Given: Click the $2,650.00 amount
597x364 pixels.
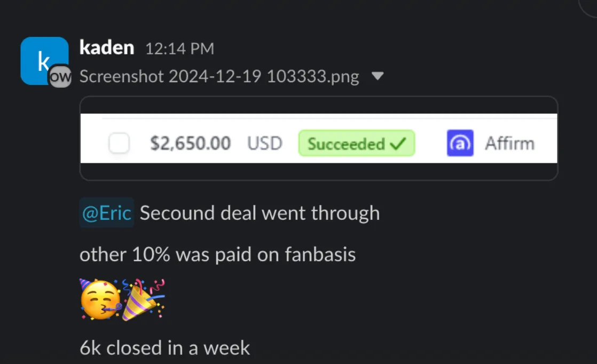Looking at the screenshot, I should point(191,144).
